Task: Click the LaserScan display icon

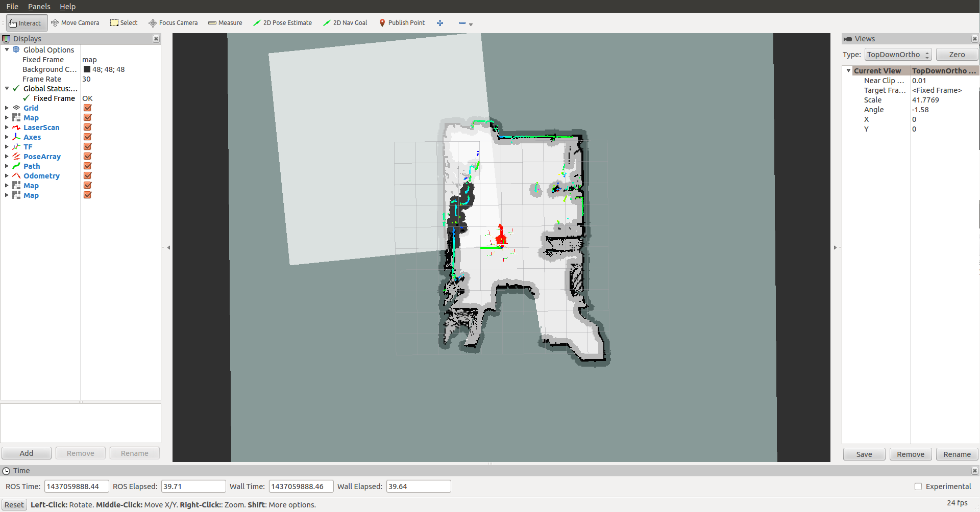Action: pos(16,127)
